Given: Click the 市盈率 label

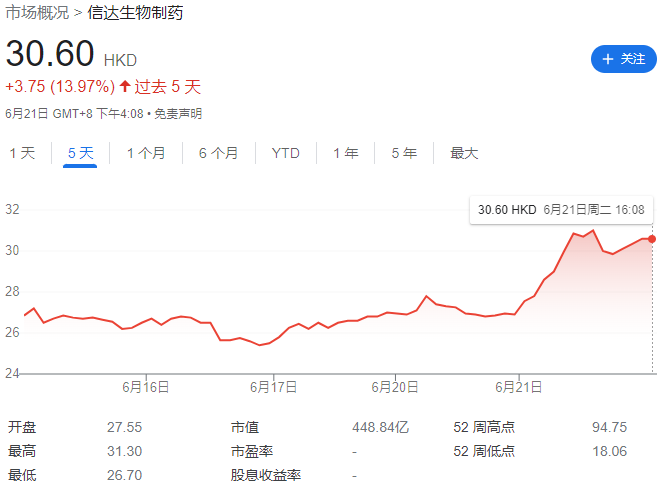Looking at the screenshot, I should 252,451.
